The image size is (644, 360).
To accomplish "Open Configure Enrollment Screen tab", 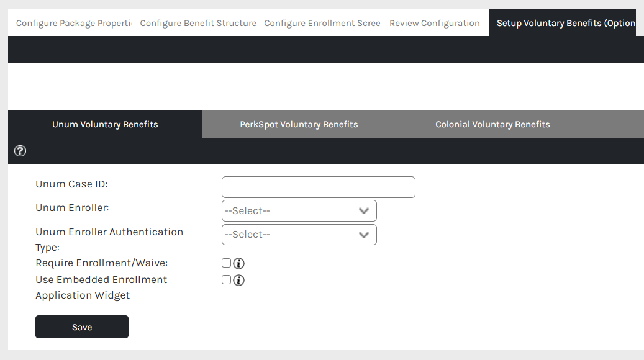I will click(322, 23).
